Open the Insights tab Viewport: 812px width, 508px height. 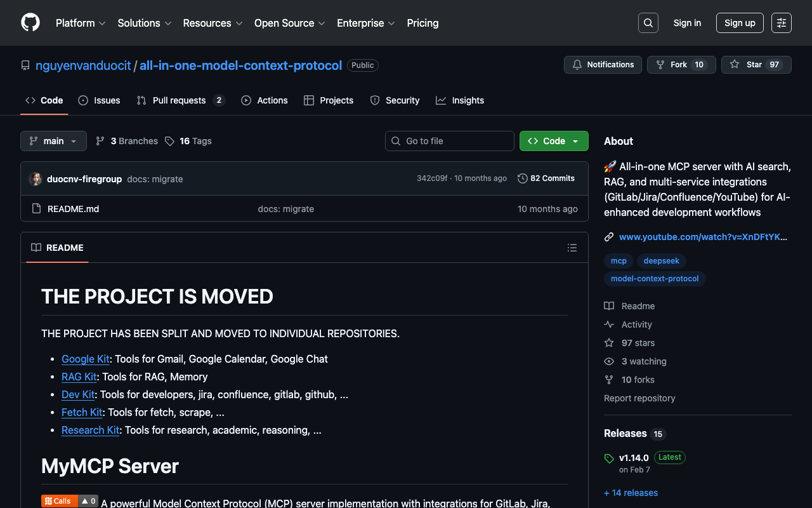click(460, 100)
